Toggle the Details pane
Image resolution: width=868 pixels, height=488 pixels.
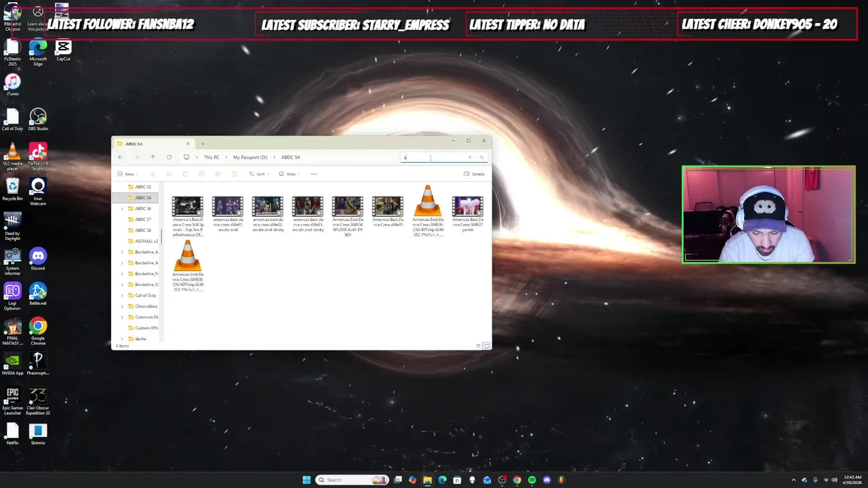coord(474,174)
